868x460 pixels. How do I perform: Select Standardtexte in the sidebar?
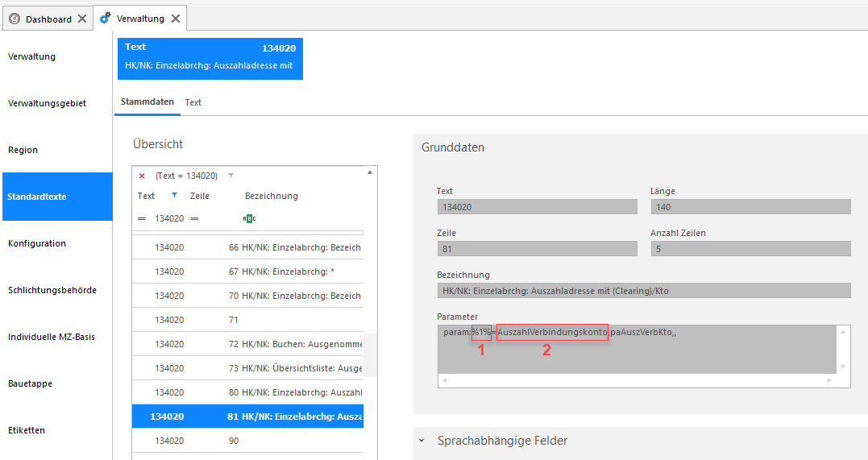click(x=57, y=197)
